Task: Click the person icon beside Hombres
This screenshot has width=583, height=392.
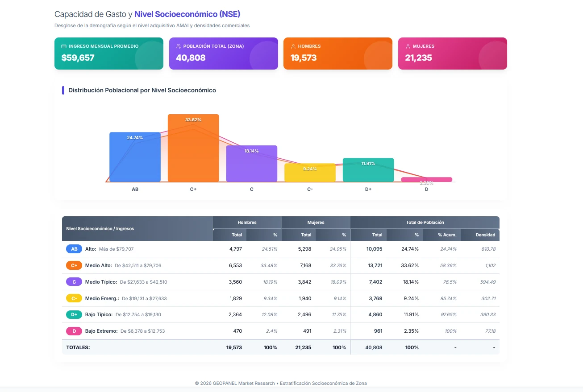Action: point(293,46)
